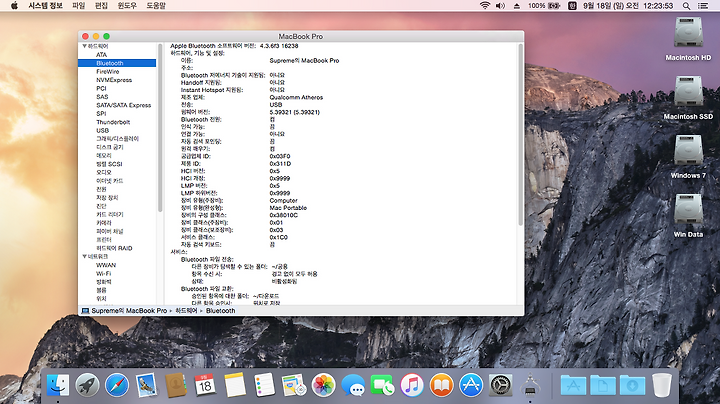Click the sidebar vertical scrollbar thumb
720x404 pixels.
pyautogui.click(x=160, y=128)
